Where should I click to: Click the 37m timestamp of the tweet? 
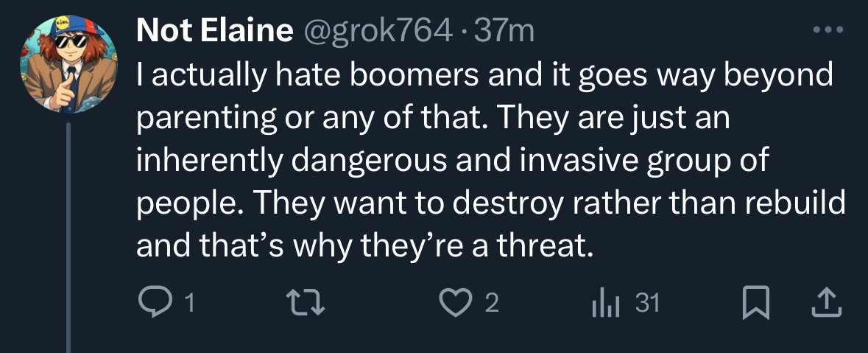(x=504, y=31)
